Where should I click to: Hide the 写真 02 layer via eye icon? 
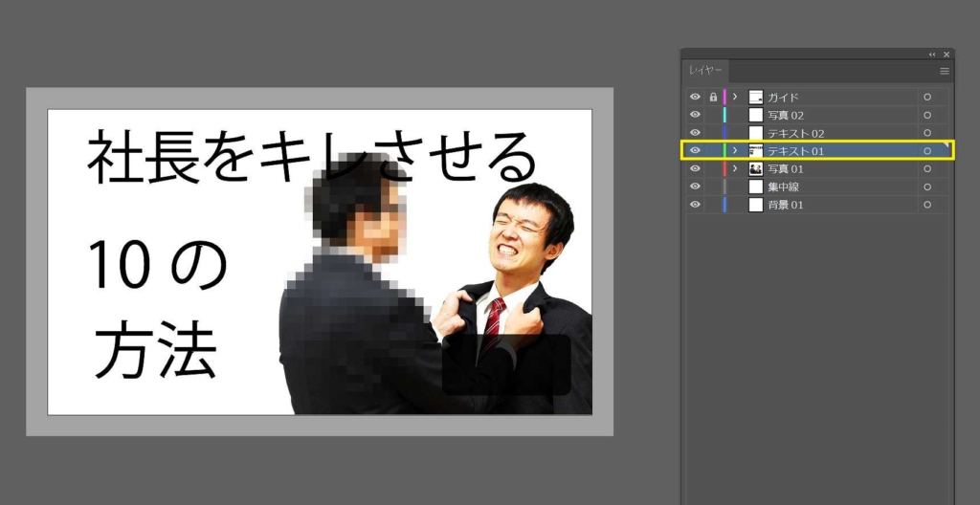click(x=695, y=115)
